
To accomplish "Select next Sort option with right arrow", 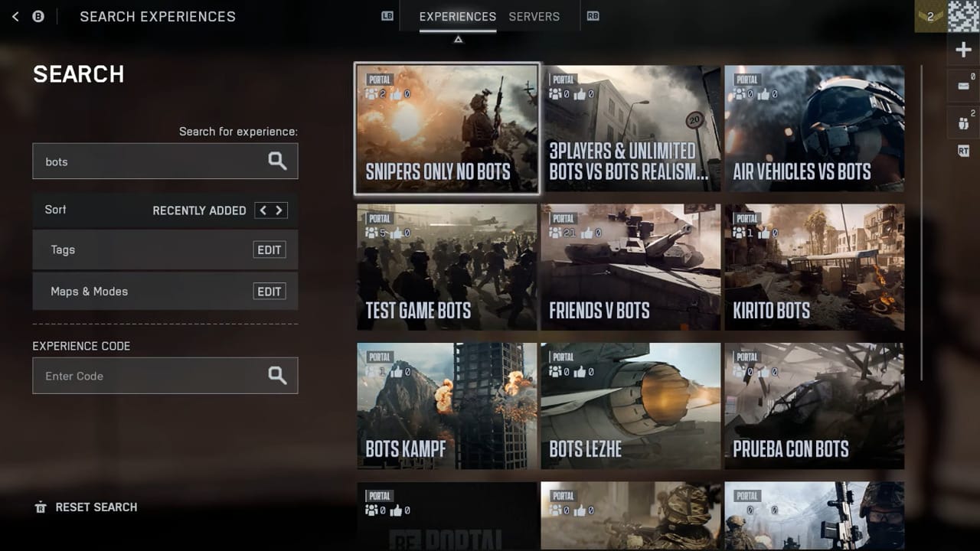I will point(279,210).
